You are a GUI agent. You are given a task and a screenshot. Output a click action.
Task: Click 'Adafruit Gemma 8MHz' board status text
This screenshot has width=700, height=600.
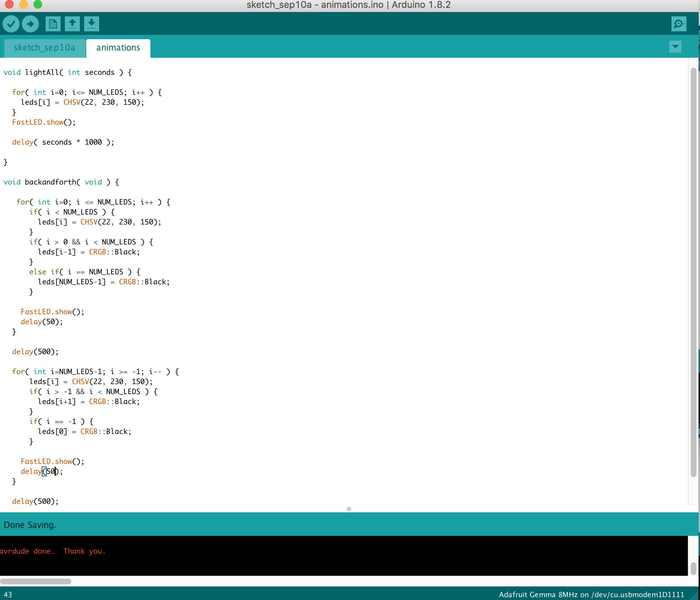pyautogui.click(x=538, y=595)
